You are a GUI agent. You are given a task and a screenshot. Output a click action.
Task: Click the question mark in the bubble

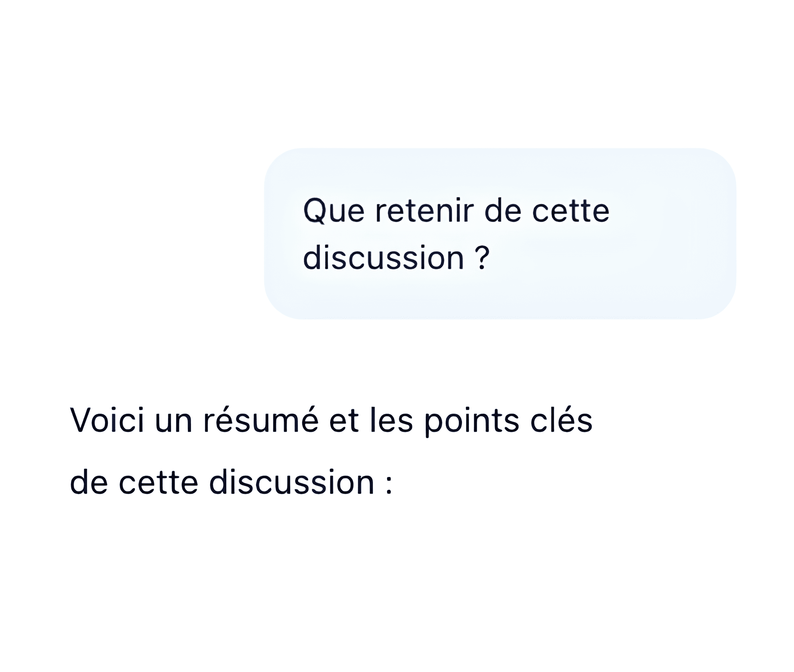(482, 258)
